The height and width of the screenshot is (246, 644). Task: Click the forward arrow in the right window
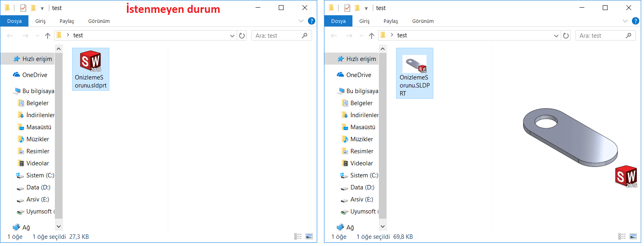[x=349, y=36]
